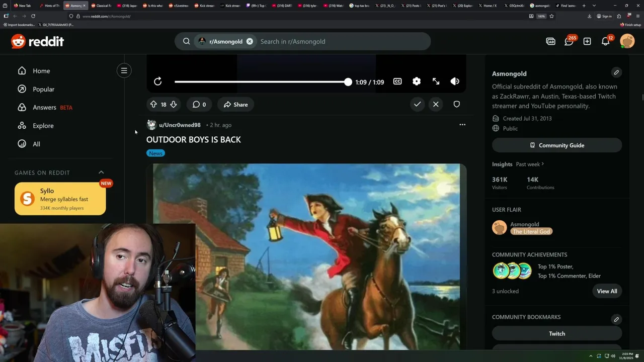This screenshot has width=644, height=362.
Task: Edit the community bookmarks
Action: (616, 319)
